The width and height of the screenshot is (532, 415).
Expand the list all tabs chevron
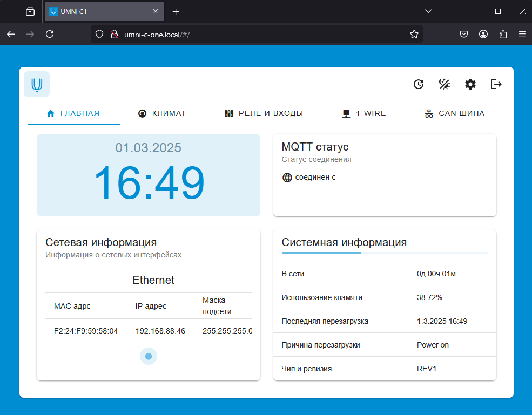click(x=428, y=11)
